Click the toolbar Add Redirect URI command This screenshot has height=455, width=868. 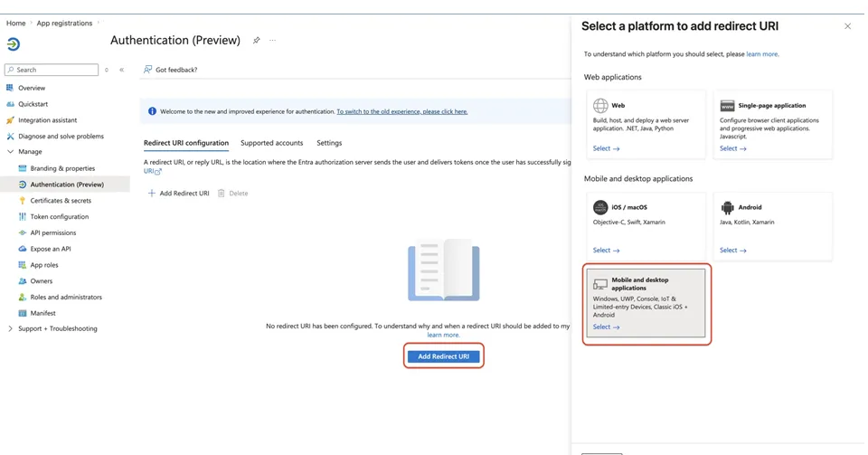(178, 194)
